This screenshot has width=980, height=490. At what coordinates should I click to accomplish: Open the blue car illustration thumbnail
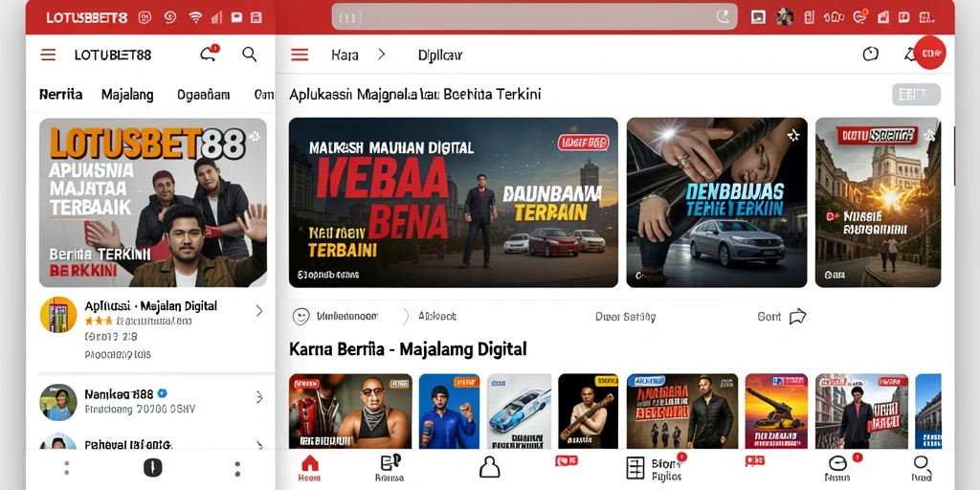point(520,412)
